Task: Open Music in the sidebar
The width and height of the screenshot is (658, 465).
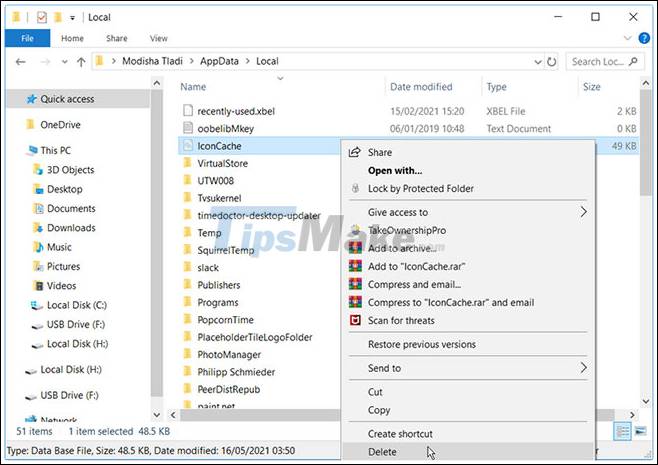Action: point(59,247)
